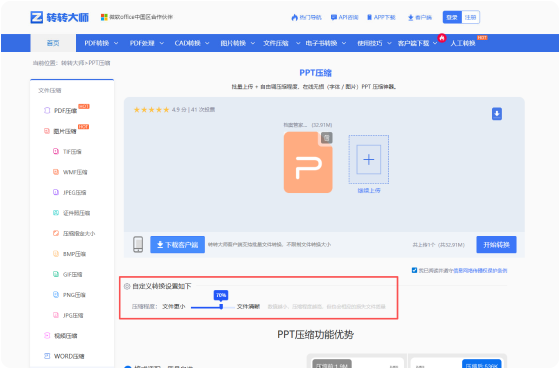The image size is (560, 369).
Task: Select 视频压缩 text in sidebar
Action: tap(66, 336)
